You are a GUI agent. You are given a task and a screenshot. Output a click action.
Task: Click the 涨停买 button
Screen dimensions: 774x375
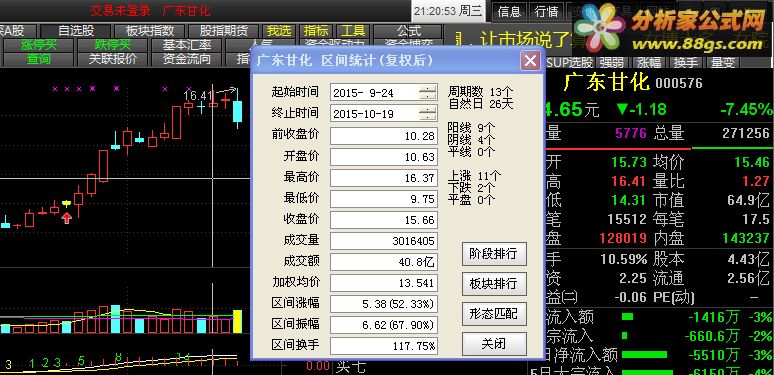[x=39, y=45]
